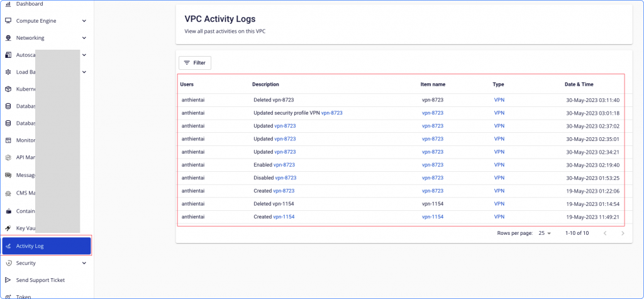The height and width of the screenshot is (299, 644).
Task: Click the Date & Time column header
Action: (579, 84)
